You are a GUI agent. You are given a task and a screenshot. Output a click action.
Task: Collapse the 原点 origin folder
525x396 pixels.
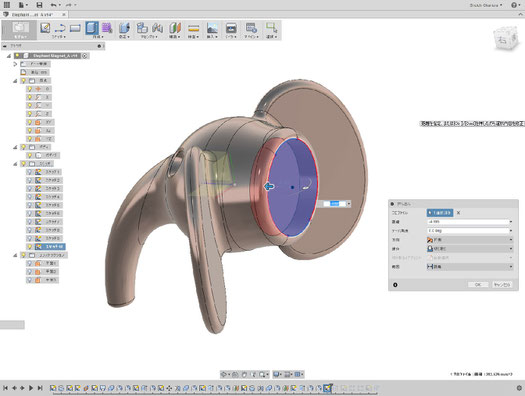pos(15,81)
